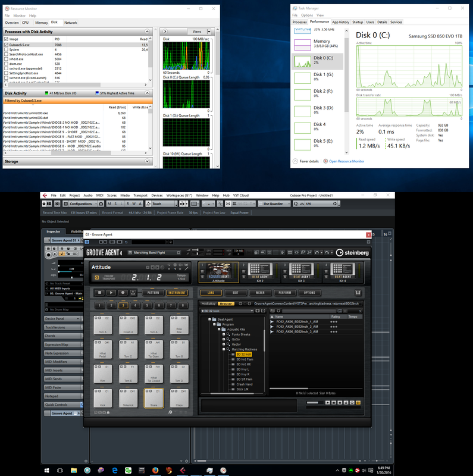Open the Quick Controls inspector section
Image resolution: width=473 pixels, height=476 pixels.
point(62,405)
